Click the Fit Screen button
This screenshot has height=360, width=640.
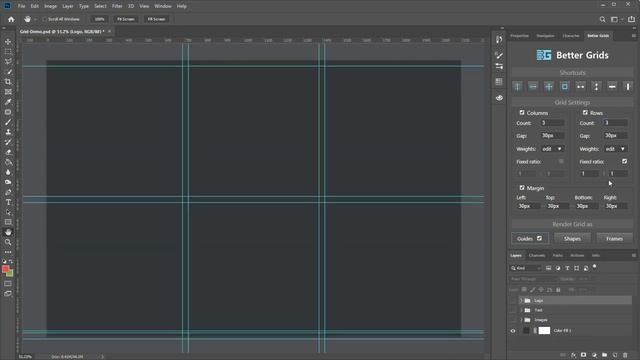coord(126,19)
